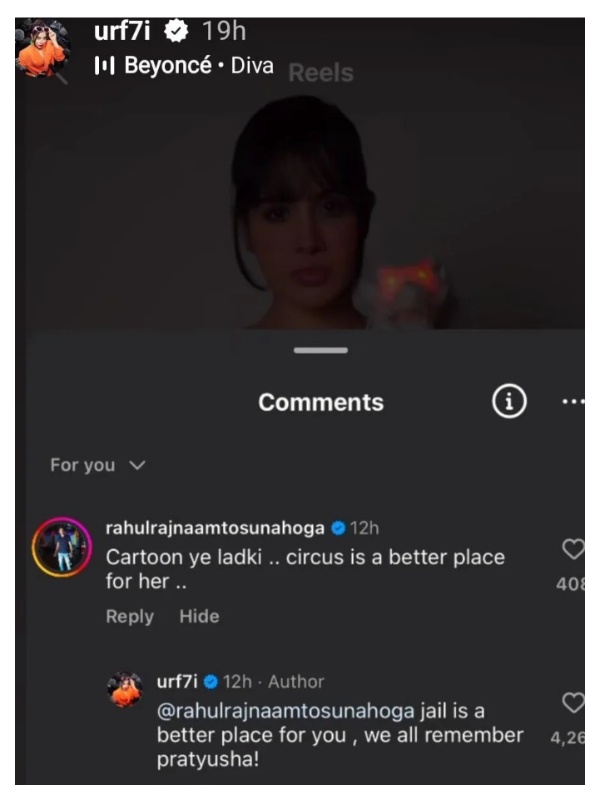
Task: Tap urf7i's small avatar in the reply
Action: coord(126,691)
